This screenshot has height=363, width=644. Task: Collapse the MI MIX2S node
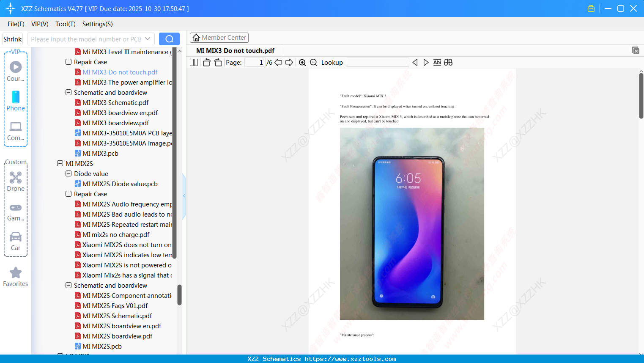[60, 163]
